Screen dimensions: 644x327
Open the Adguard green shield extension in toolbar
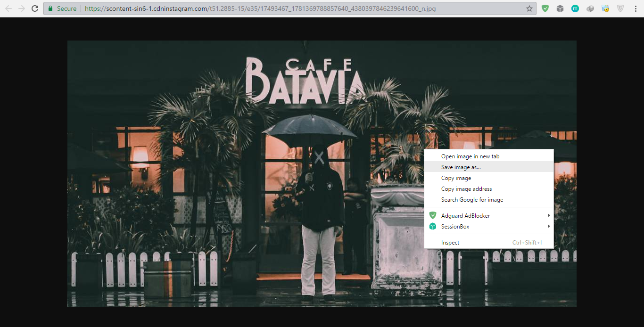click(x=545, y=8)
